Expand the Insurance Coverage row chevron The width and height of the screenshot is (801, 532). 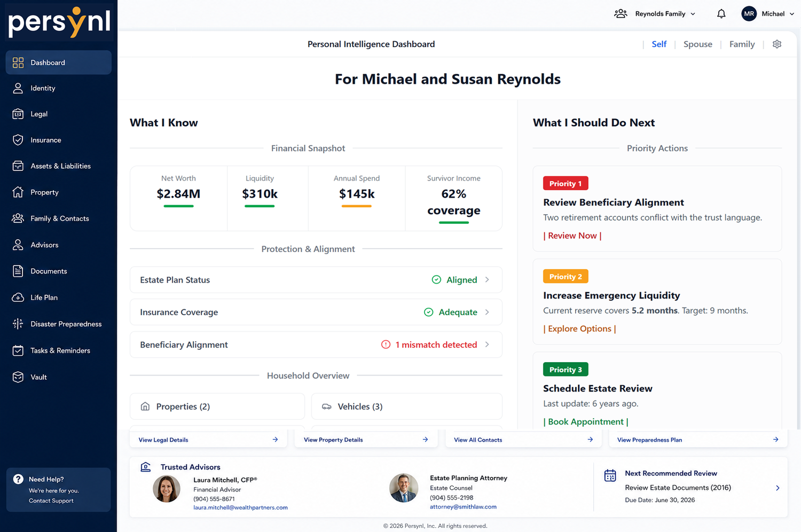[x=487, y=312]
